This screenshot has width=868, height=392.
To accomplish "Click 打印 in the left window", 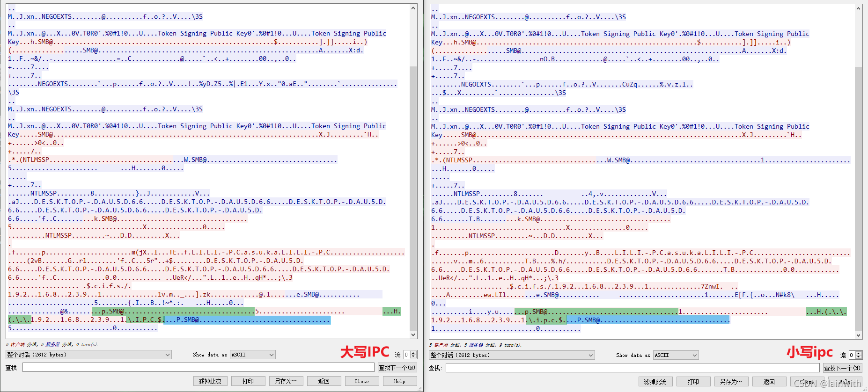I will pos(248,381).
